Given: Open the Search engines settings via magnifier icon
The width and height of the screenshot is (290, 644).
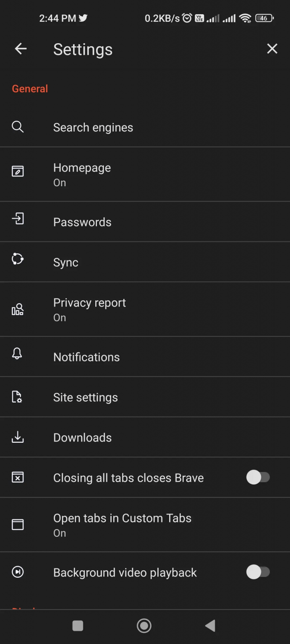Looking at the screenshot, I should [18, 127].
